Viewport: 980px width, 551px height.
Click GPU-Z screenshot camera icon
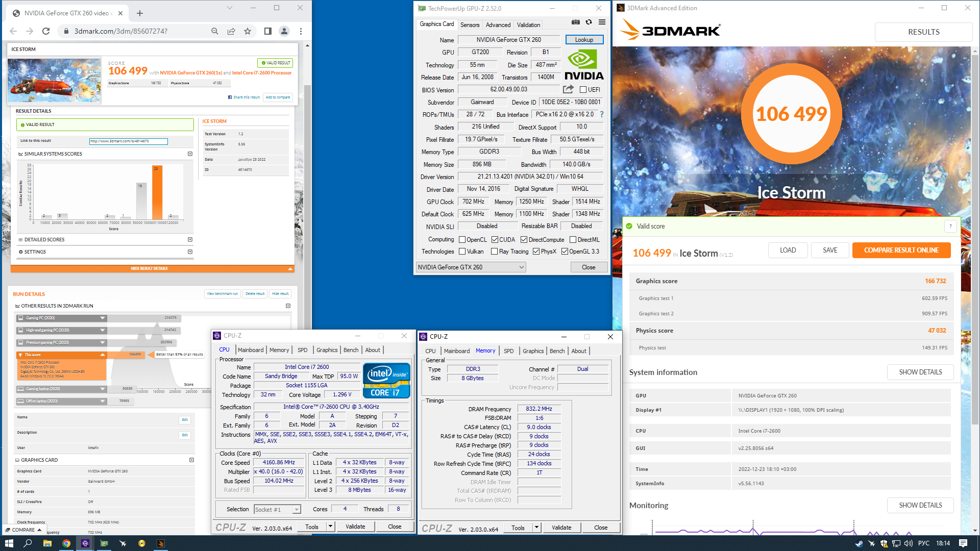click(575, 22)
